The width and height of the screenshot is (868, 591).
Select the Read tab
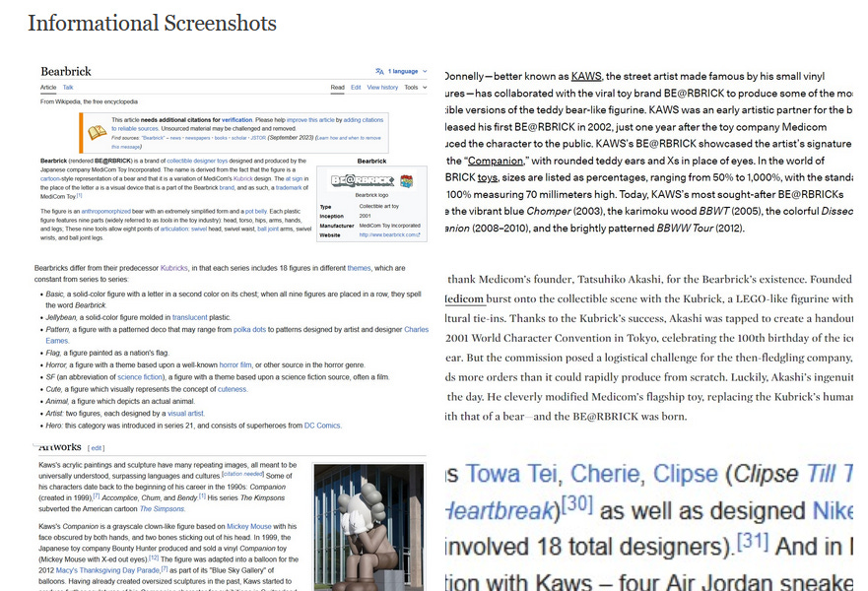[338, 88]
